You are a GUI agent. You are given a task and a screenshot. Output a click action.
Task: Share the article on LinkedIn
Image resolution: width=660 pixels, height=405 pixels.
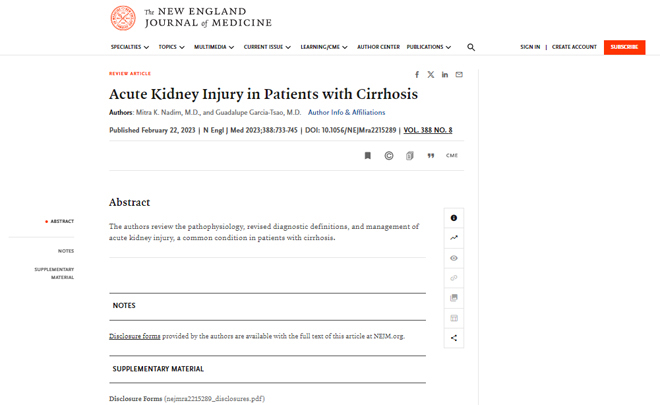(445, 75)
